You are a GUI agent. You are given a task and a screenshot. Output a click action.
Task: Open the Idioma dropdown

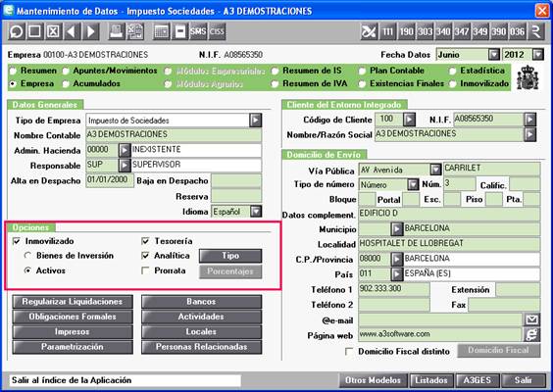(x=256, y=212)
